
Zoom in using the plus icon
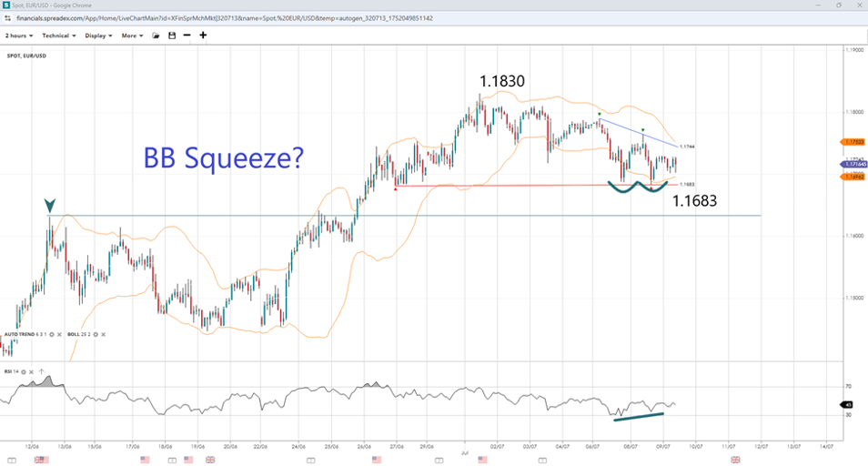click(x=203, y=35)
